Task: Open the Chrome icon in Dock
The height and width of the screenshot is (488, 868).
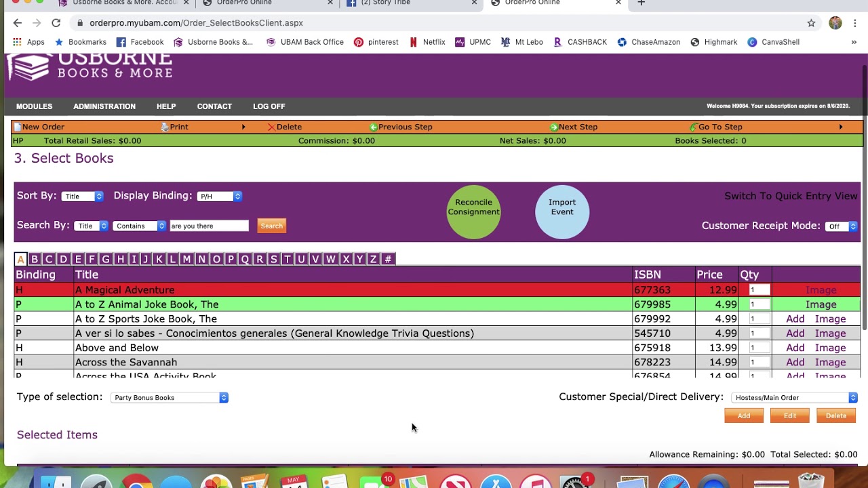Action: [x=136, y=483]
